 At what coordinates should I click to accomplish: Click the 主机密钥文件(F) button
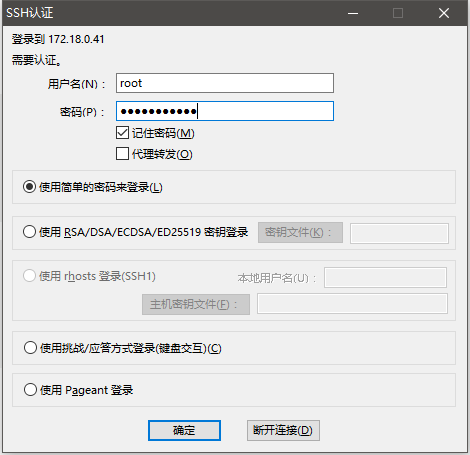196,304
